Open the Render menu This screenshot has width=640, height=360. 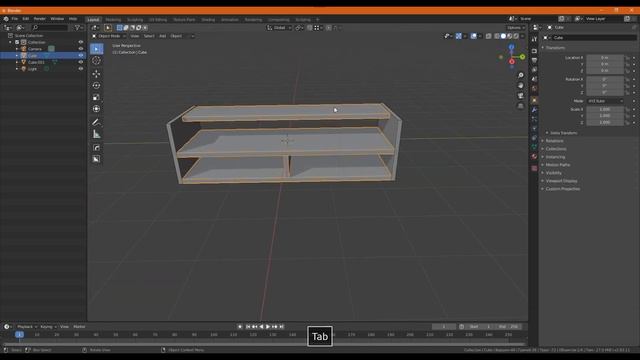[40, 19]
